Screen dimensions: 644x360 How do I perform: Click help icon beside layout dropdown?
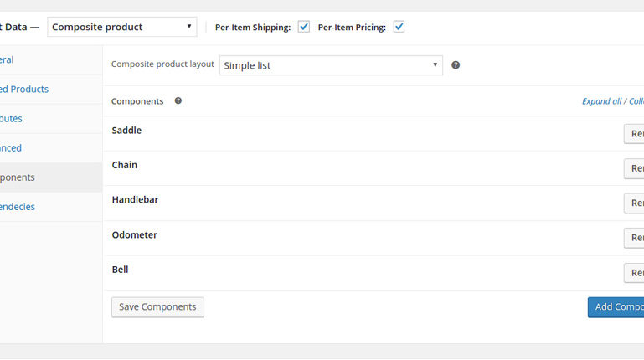[456, 65]
